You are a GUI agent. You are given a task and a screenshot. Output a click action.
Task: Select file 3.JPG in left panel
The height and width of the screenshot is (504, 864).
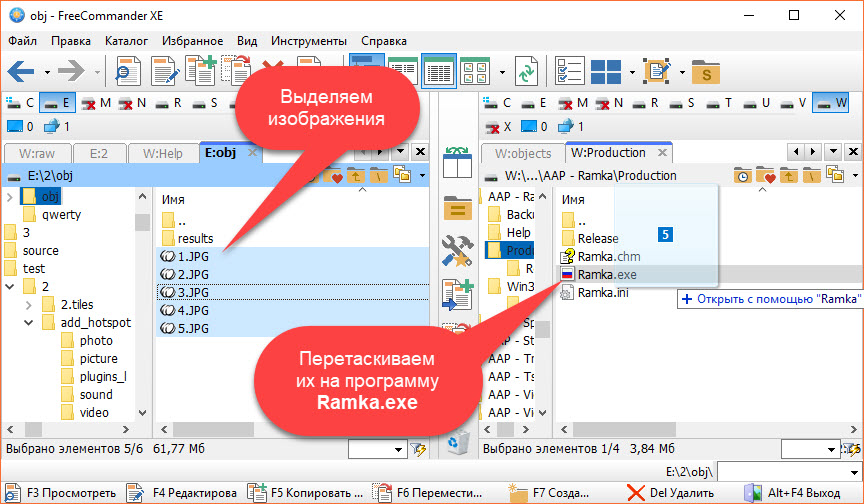(x=293, y=292)
